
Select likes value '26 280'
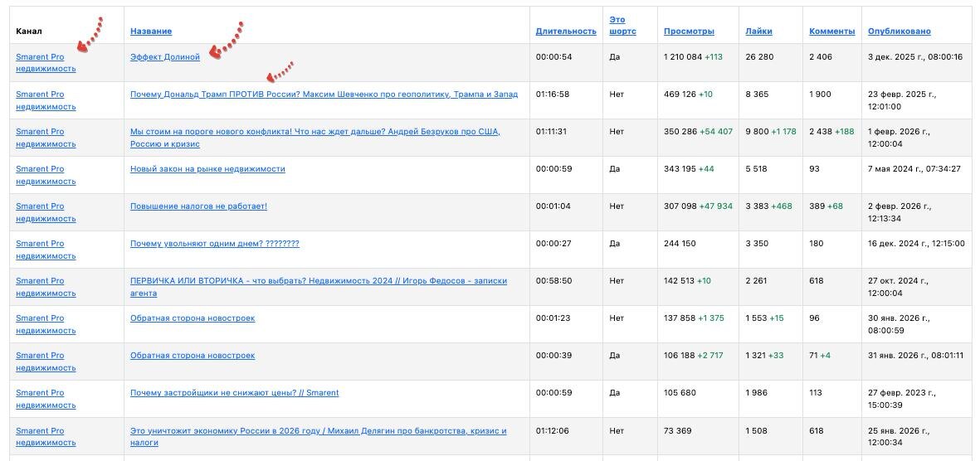pos(759,57)
